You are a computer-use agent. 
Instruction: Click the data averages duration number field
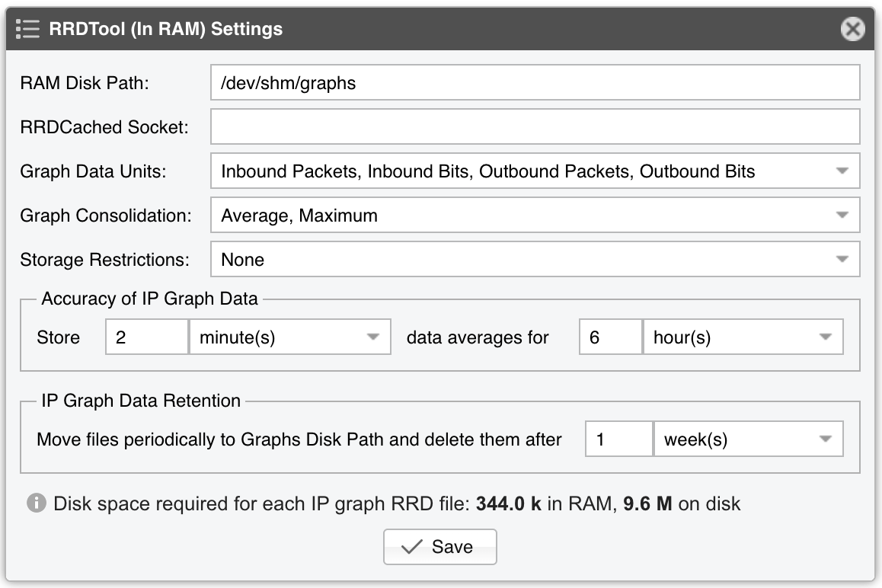pos(610,337)
